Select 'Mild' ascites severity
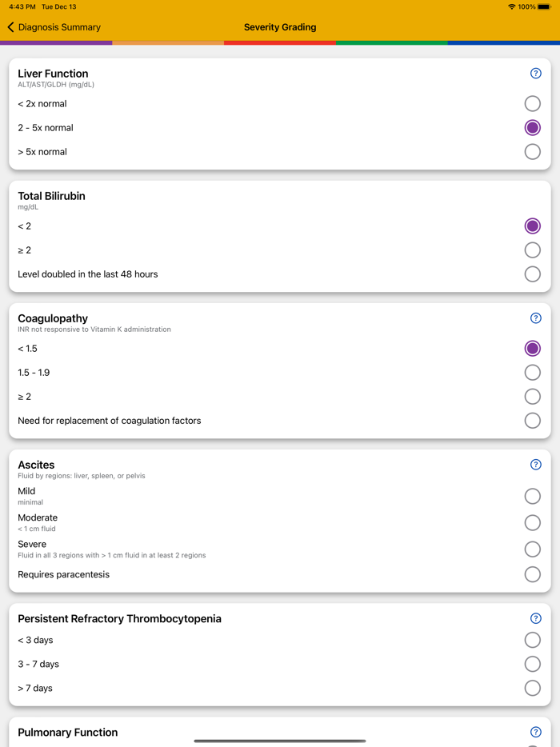This screenshot has height=747, width=560. coord(532,496)
